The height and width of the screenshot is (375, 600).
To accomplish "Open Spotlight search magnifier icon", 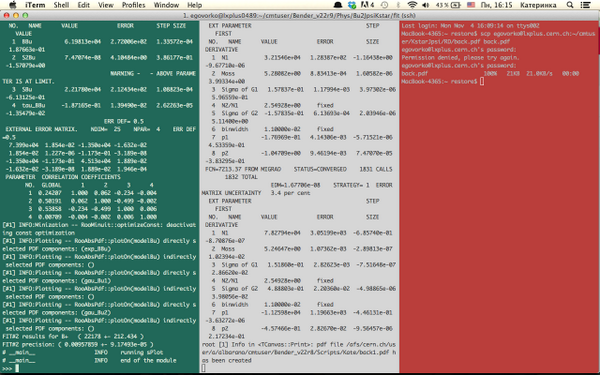I will point(570,5).
